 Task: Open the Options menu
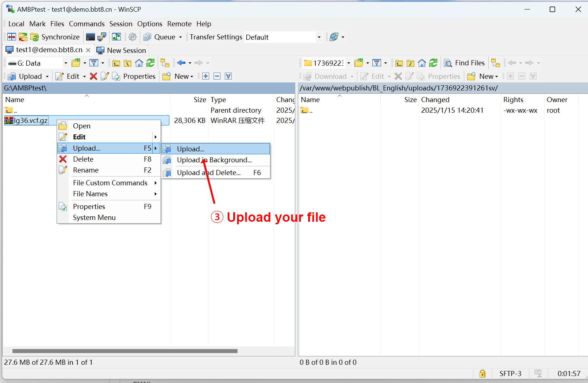pos(150,24)
